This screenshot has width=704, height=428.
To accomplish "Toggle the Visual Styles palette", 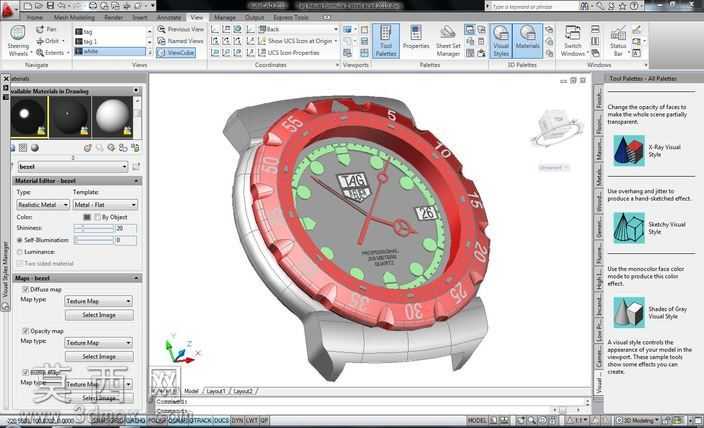I will (x=501, y=41).
